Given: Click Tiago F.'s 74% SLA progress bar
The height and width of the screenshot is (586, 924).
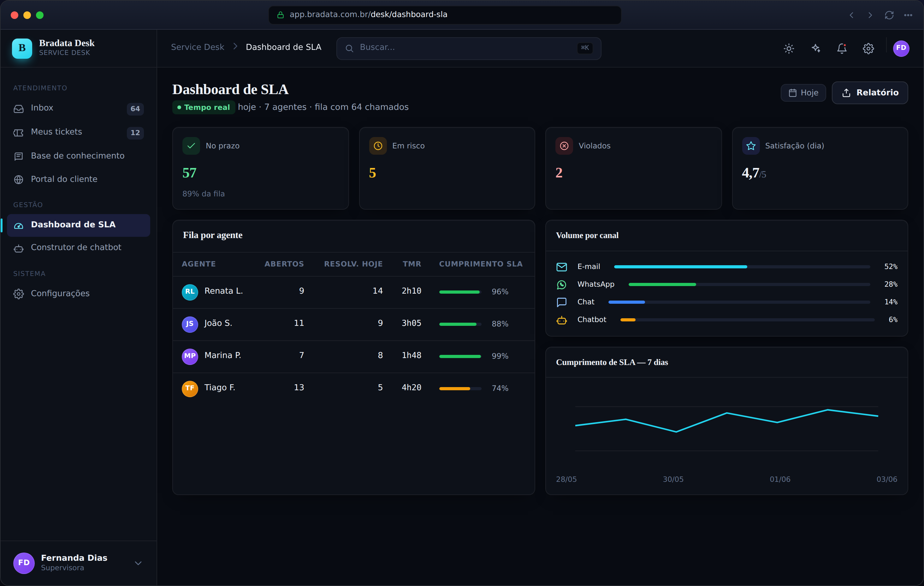Looking at the screenshot, I should (460, 389).
